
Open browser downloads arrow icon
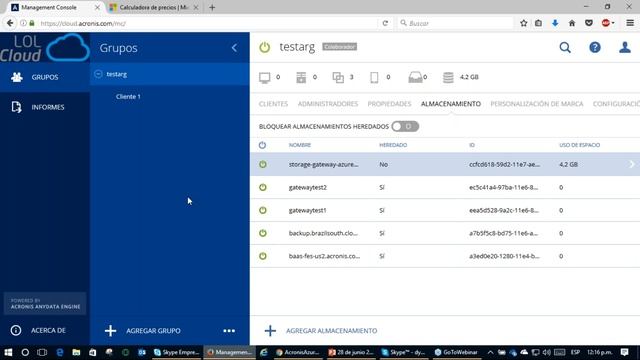tap(555, 23)
